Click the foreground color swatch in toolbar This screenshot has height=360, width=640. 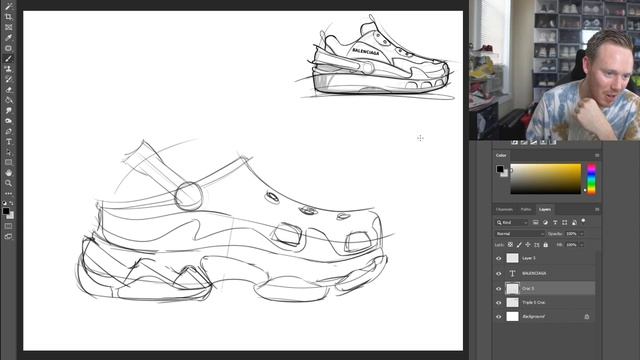point(6,211)
